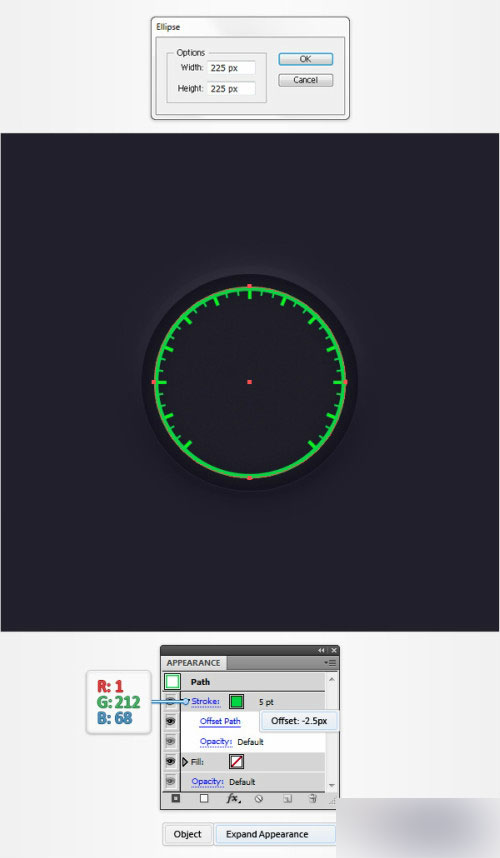Open the bottom Opacity link
The height and width of the screenshot is (858, 500).
coord(207,781)
